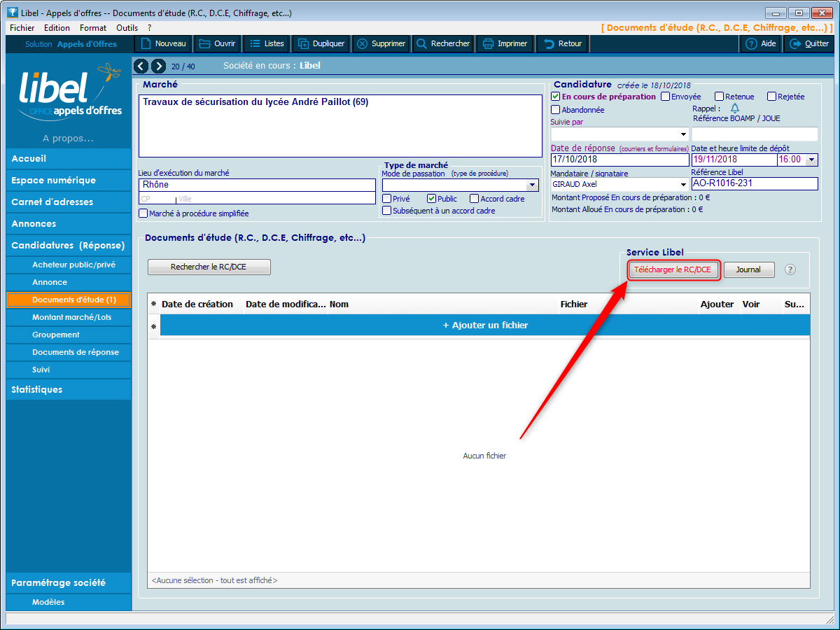Click Rechercher le RC/DCE button
This screenshot has width=840, height=630.
(x=209, y=267)
